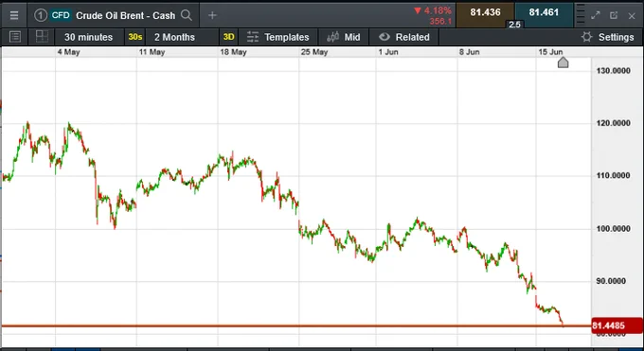Image resolution: width=644 pixels, height=351 pixels.
Task: Click the current price label 81.4485
Action: tap(617, 325)
